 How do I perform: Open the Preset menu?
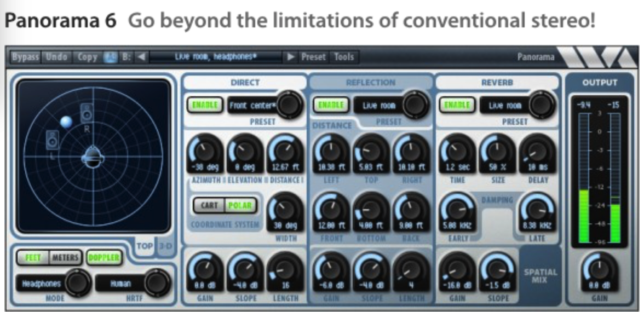pos(313,57)
